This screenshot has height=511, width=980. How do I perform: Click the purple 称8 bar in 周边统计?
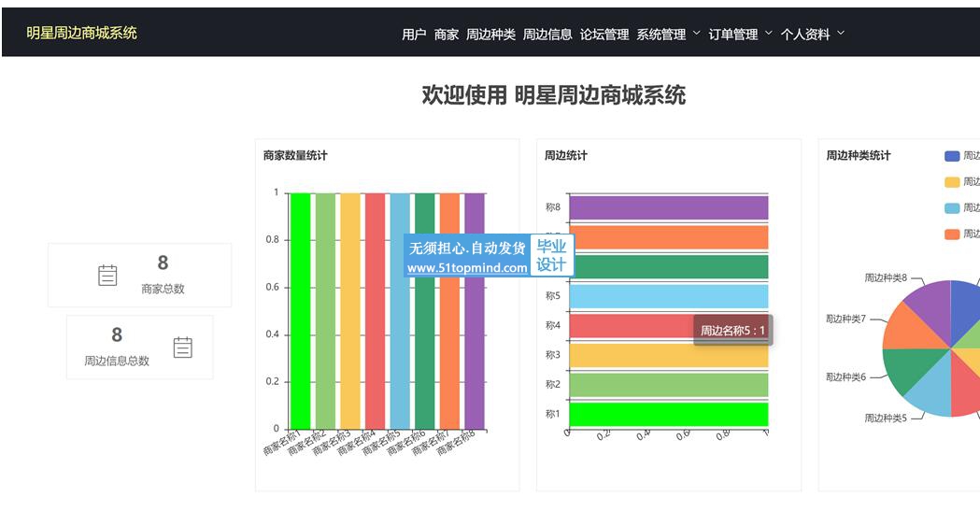pos(669,208)
